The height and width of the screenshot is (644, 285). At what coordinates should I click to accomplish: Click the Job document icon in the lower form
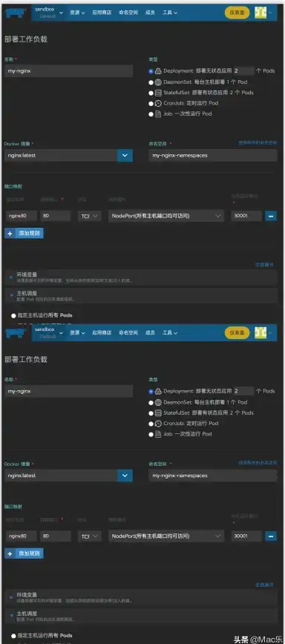159,434
